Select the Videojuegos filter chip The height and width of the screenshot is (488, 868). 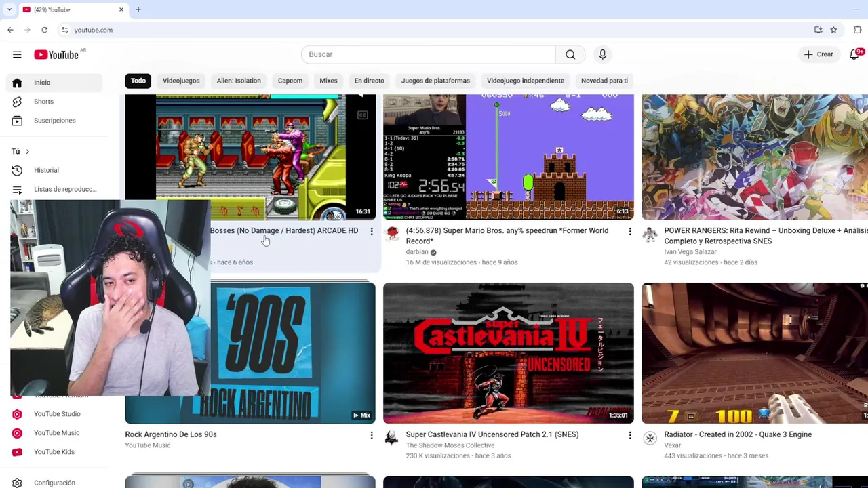(x=181, y=81)
